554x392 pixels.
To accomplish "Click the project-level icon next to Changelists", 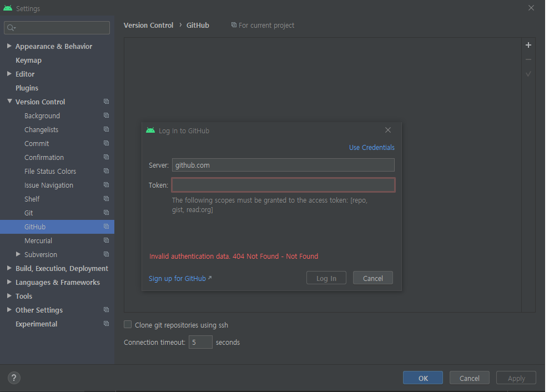I will [x=106, y=129].
